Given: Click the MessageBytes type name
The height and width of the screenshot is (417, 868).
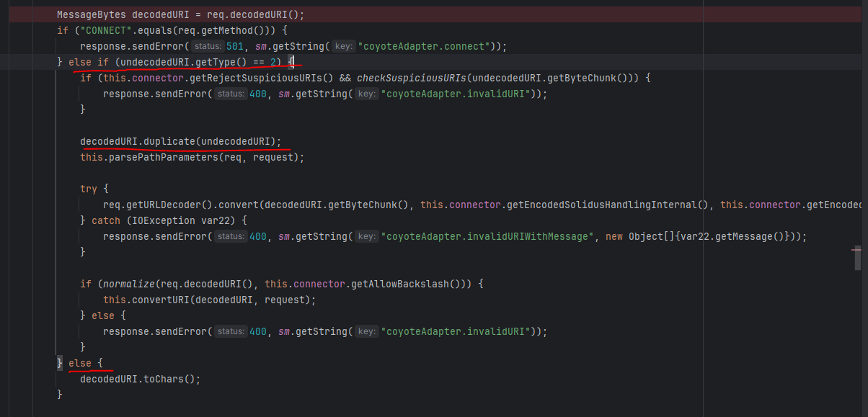Looking at the screenshot, I should pyautogui.click(x=92, y=14).
